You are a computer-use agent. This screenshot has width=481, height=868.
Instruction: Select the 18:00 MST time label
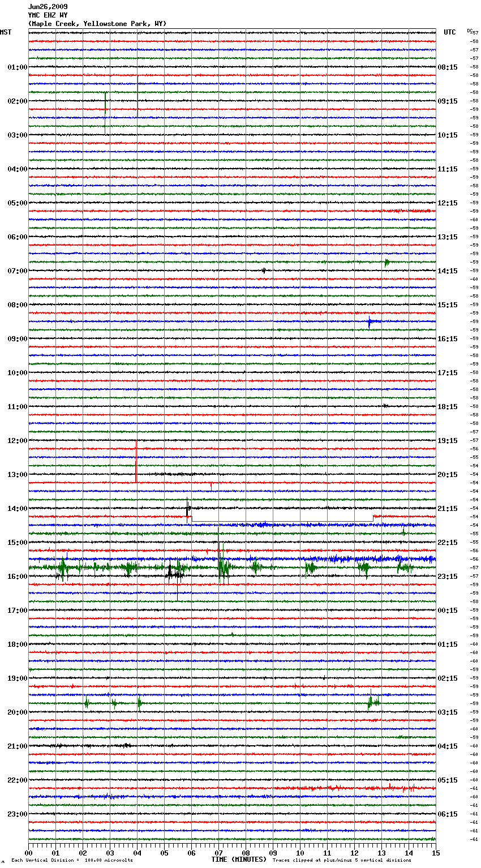click(x=18, y=644)
